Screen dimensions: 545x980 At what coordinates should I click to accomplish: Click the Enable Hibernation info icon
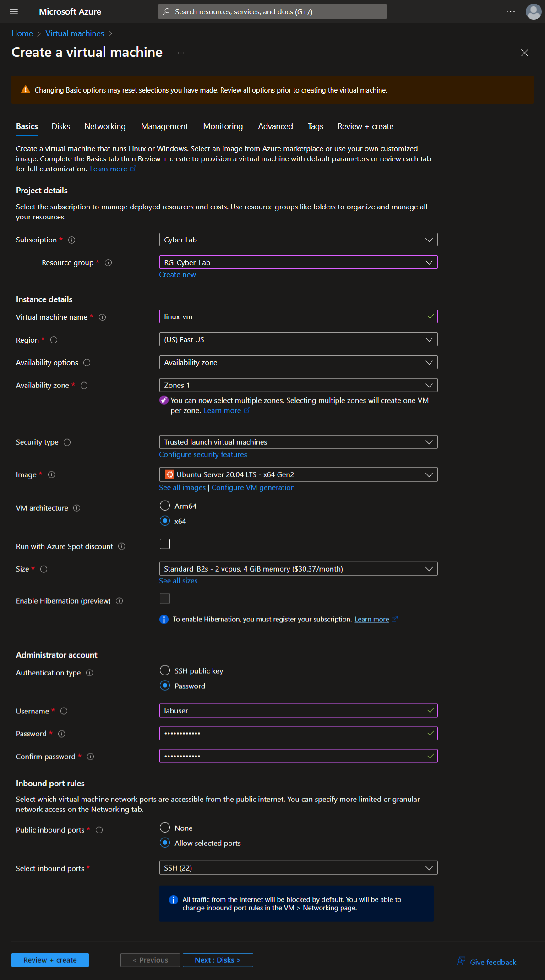pos(120,601)
